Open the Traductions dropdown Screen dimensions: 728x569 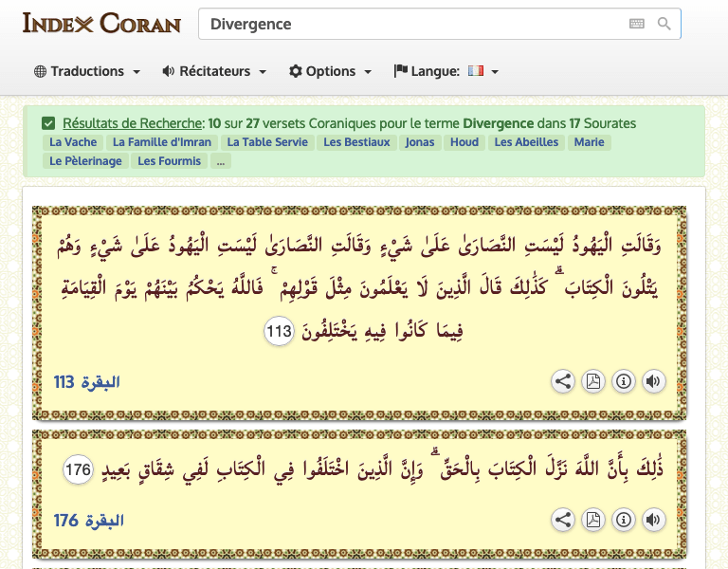point(87,71)
